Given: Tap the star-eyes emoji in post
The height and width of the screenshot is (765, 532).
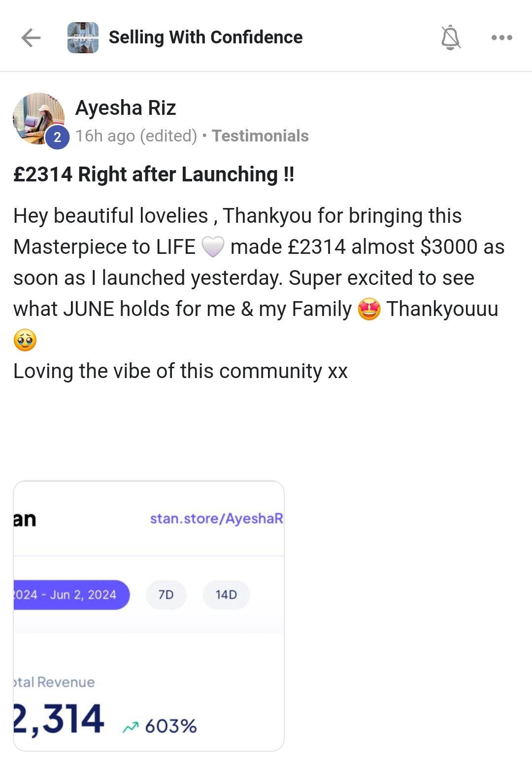Looking at the screenshot, I should pyautogui.click(x=369, y=309).
